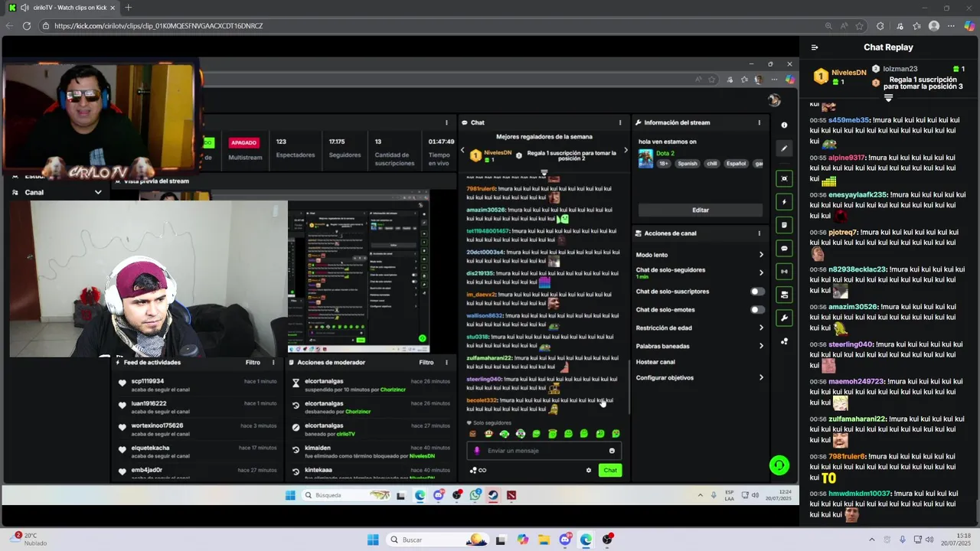
Task: Click Hostear canal option
Action: click(x=655, y=362)
